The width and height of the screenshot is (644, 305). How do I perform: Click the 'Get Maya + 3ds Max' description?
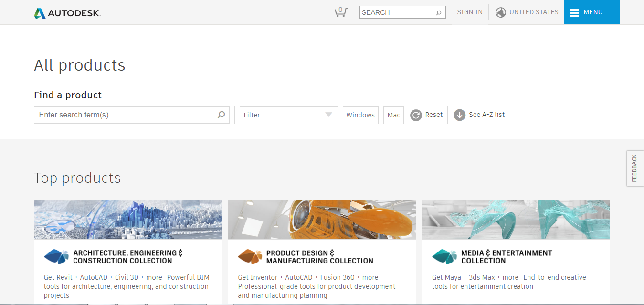[x=509, y=282]
